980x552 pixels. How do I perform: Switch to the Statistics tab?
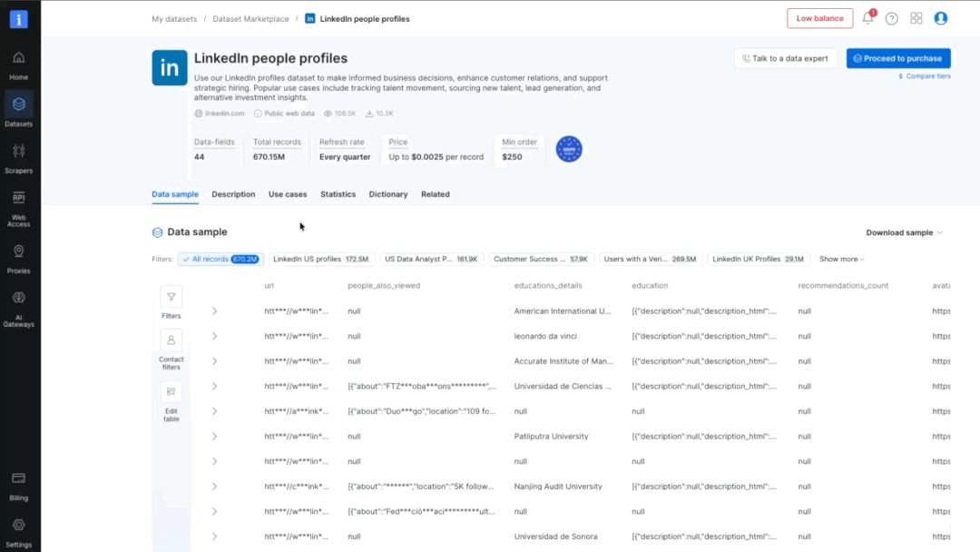tap(338, 194)
